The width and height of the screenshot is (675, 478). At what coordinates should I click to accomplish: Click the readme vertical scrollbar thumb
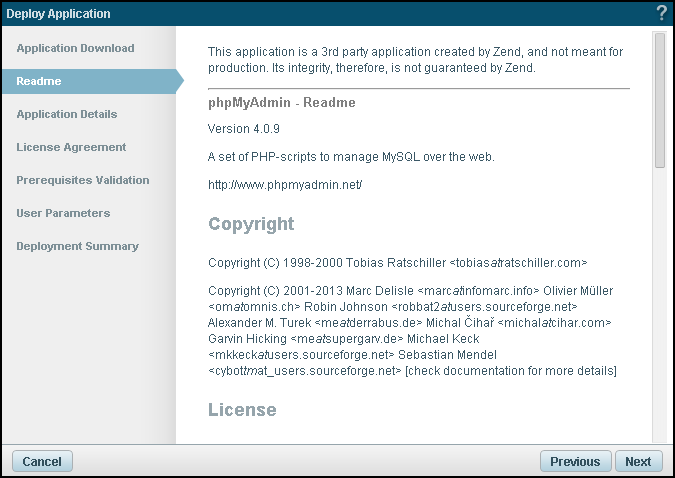(659, 100)
